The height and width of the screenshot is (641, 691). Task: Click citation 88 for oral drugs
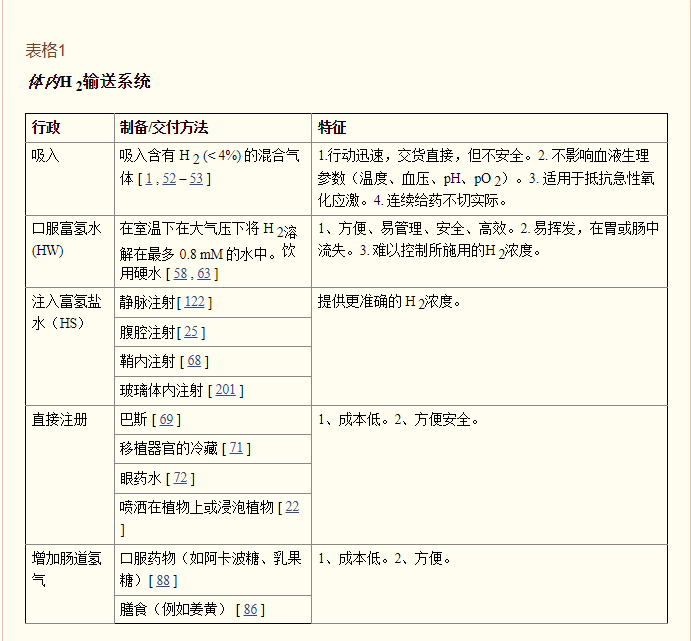coord(163,580)
